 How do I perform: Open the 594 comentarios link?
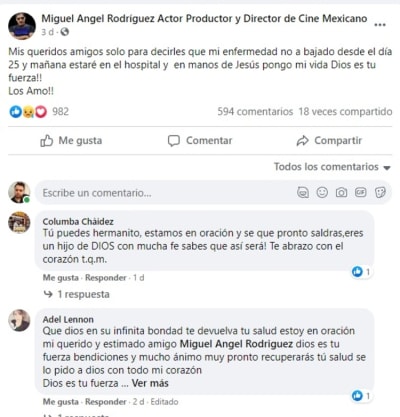255,112
